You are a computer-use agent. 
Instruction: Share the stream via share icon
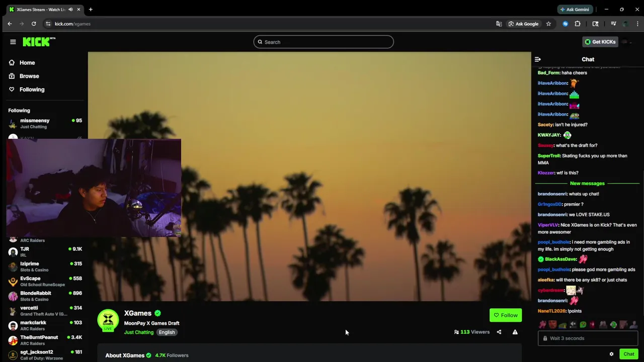click(x=499, y=332)
